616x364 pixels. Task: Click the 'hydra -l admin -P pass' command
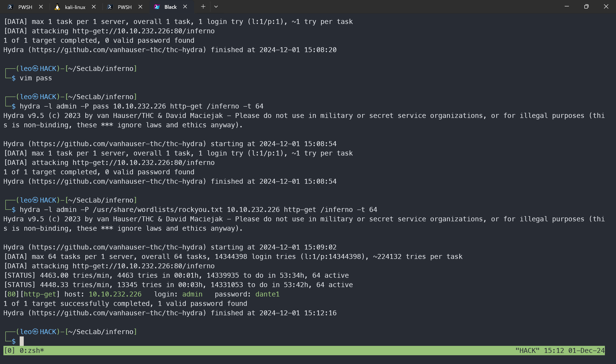point(141,106)
